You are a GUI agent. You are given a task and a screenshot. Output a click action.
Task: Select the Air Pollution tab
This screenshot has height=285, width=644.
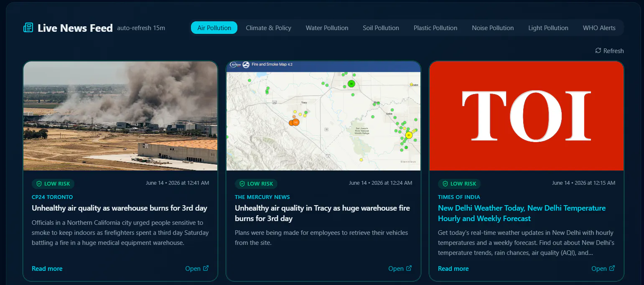pos(214,28)
